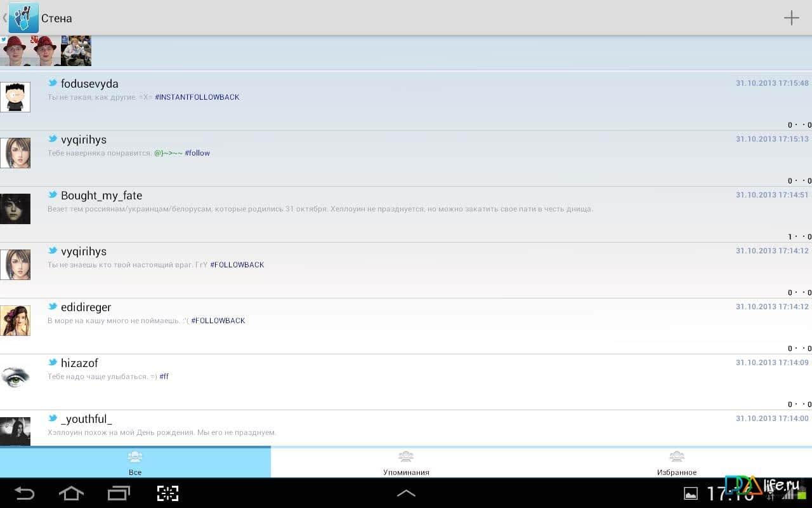Open the edidireger username post
The image size is (812, 508).
(x=86, y=307)
